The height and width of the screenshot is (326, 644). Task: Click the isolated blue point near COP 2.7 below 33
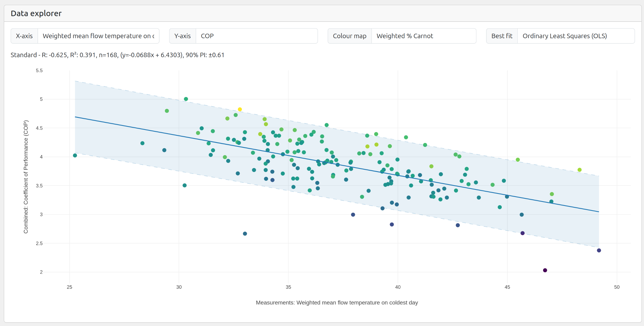[245, 234]
